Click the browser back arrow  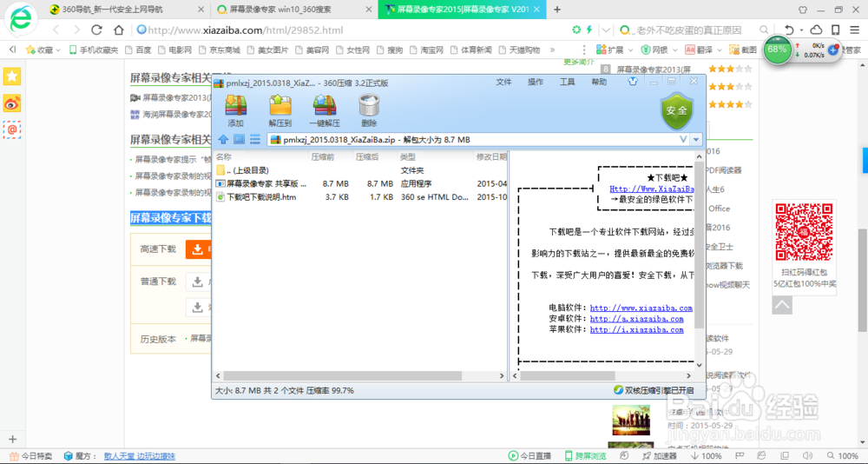pos(56,30)
